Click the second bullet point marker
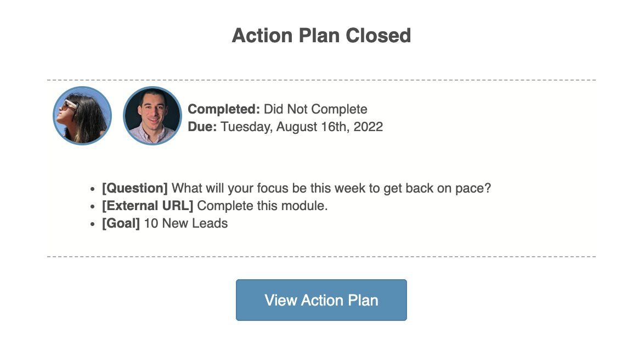Screen dimensions: 644x339 [x=92, y=206]
